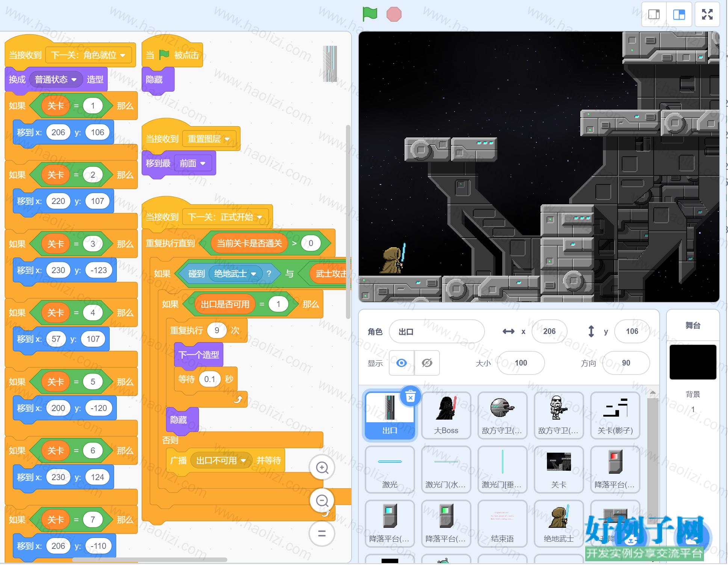Select the 大Boss sprite

tap(446, 415)
